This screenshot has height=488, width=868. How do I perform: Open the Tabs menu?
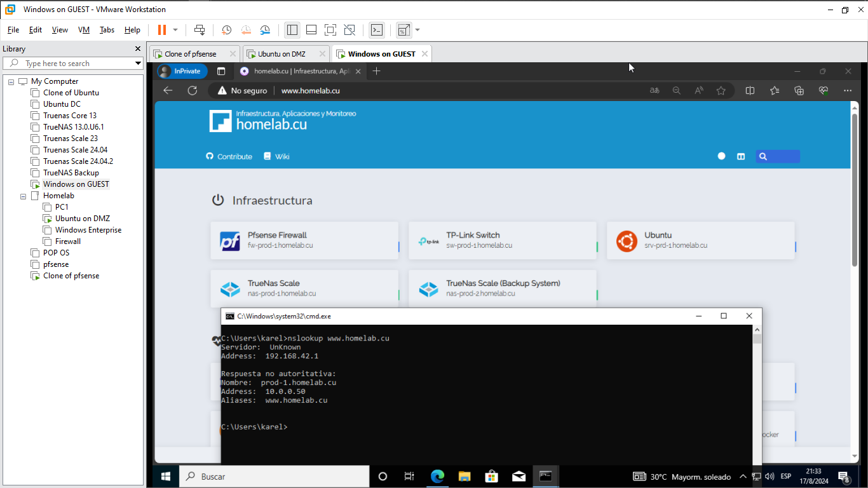point(107,30)
